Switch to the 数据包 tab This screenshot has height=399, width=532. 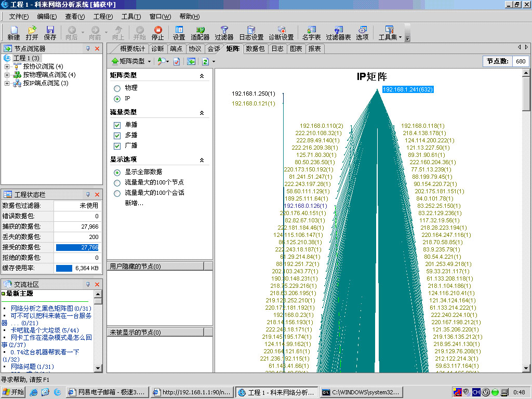click(255, 49)
